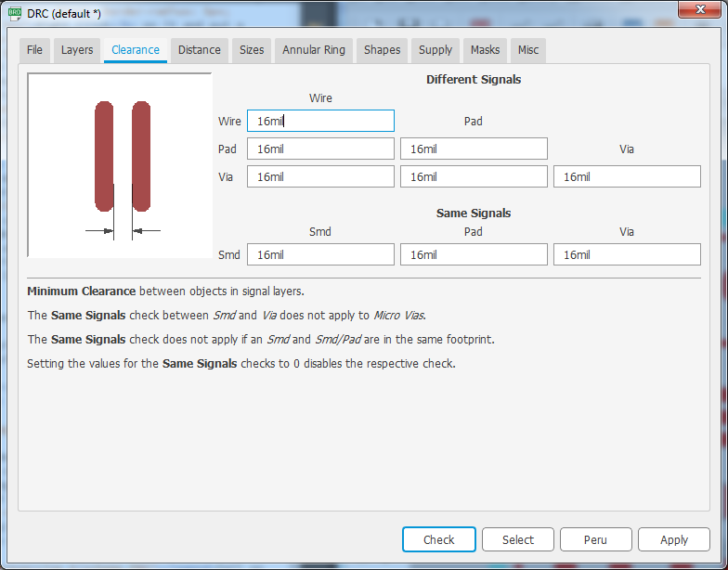Apply the DRC settings

[x=674, y=539]
